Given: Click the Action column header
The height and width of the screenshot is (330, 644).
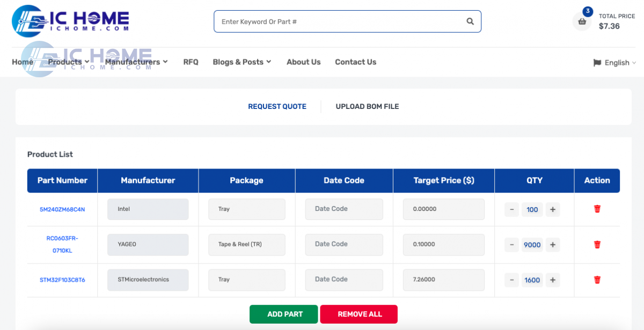Looking at the screenshot, I should [597, 181].
